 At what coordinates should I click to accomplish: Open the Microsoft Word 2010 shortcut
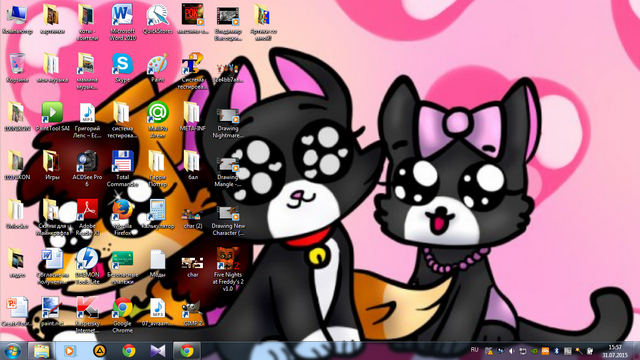tap(122, 22)
